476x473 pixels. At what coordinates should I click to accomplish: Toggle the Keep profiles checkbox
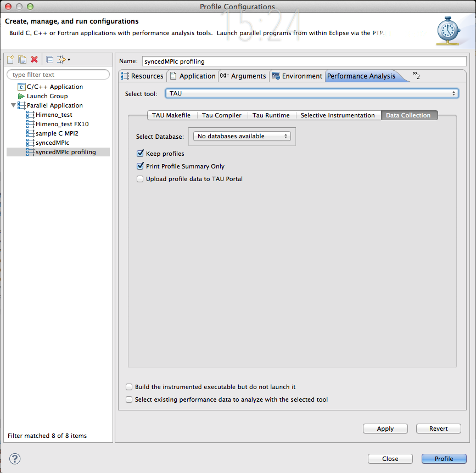click(140, 154)
